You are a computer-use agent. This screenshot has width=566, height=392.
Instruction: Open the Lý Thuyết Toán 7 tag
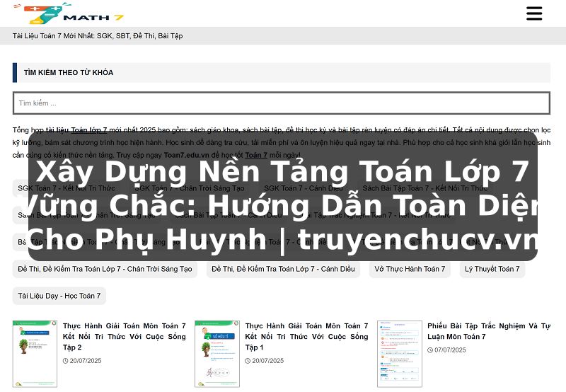click(492, 269)
